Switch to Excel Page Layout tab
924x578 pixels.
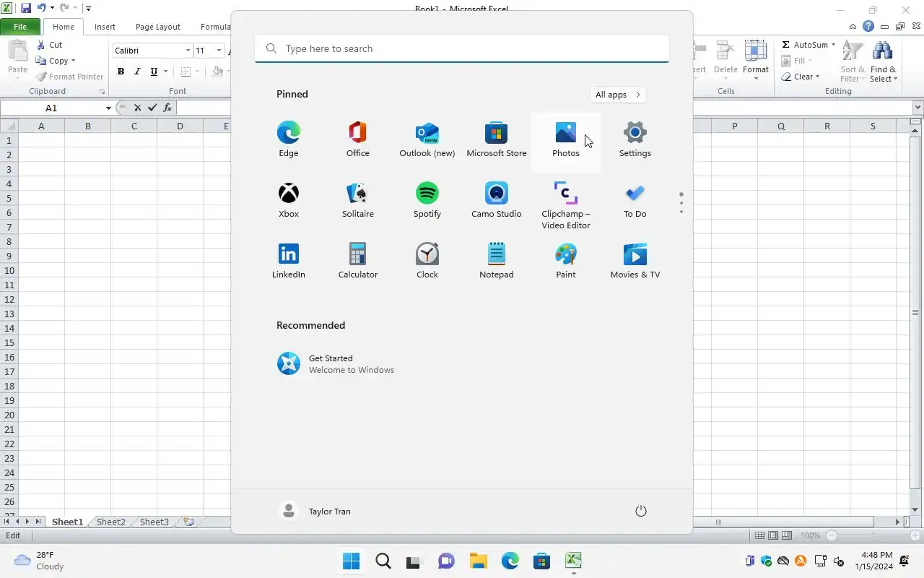(158, 27)
